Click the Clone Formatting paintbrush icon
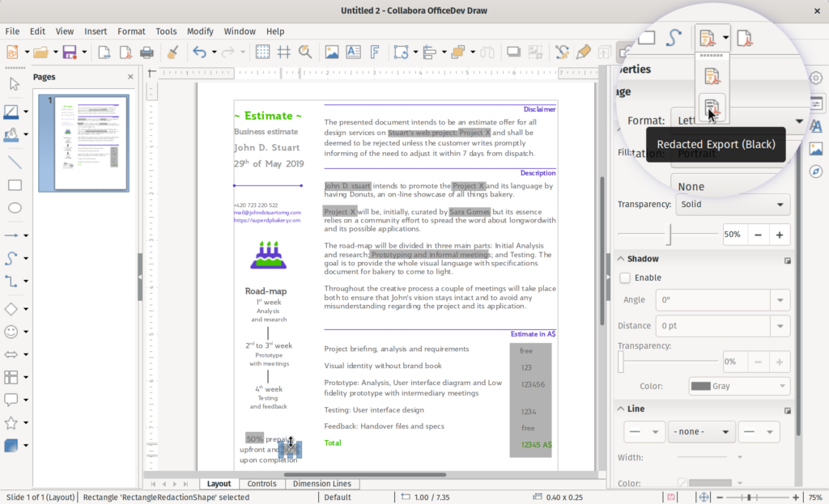The width and height of the screenshot is (829, 504). point(172,53)
